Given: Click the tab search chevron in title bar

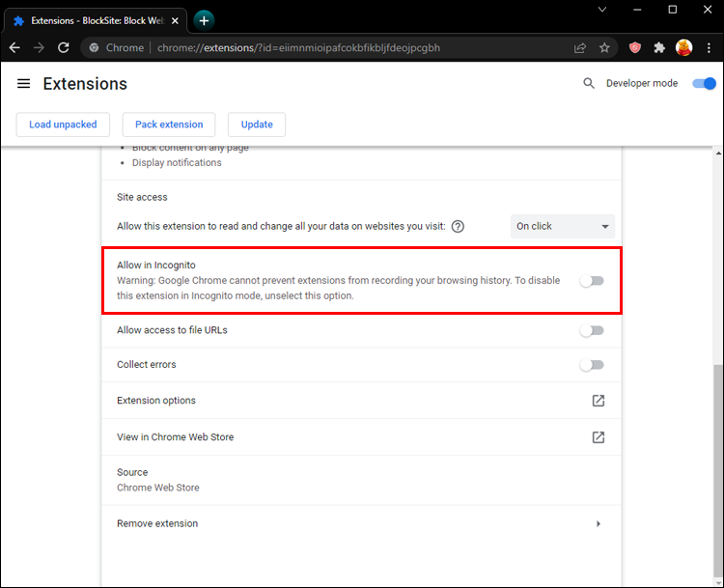Looking at the screenshot, I should coord(602,10).
